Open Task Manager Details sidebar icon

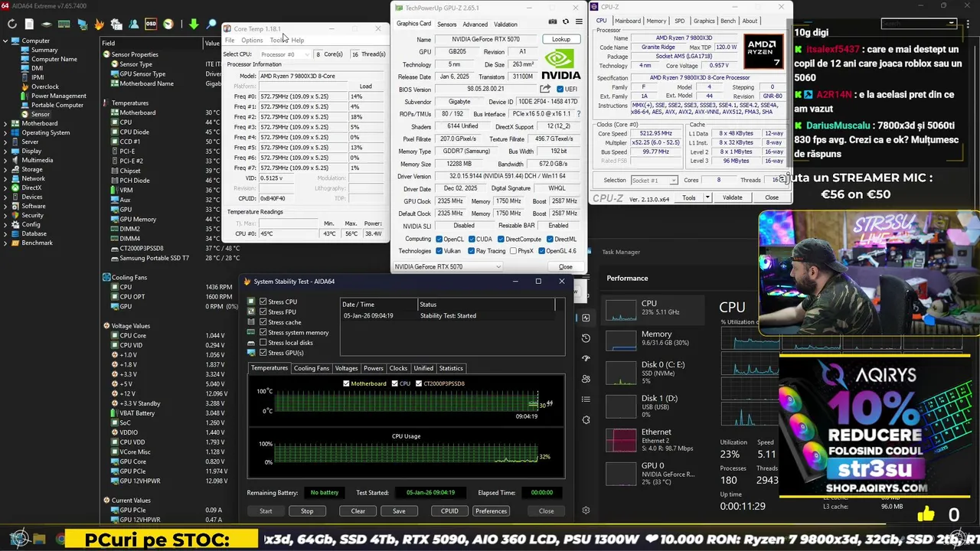[x=586, y=399]
